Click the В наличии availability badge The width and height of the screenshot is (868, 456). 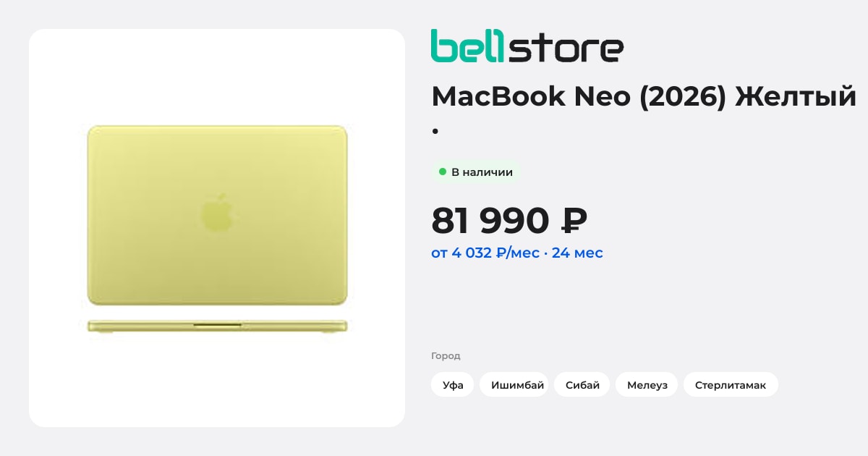476,172
